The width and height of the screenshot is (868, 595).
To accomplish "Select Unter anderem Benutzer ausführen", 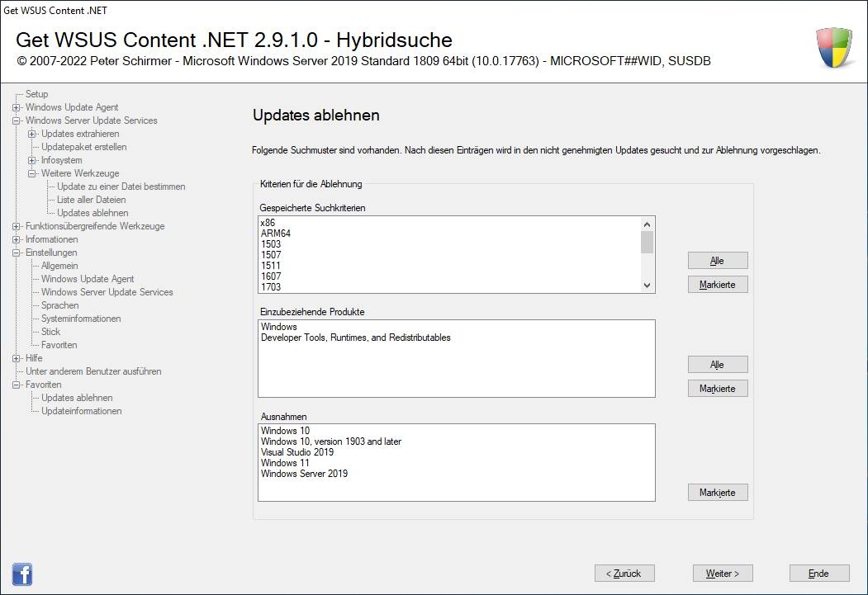I will tap(93, 371).
